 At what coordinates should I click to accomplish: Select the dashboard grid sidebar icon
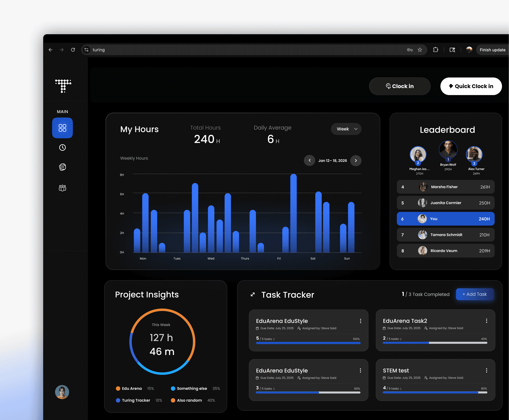(x=62, y=128)
